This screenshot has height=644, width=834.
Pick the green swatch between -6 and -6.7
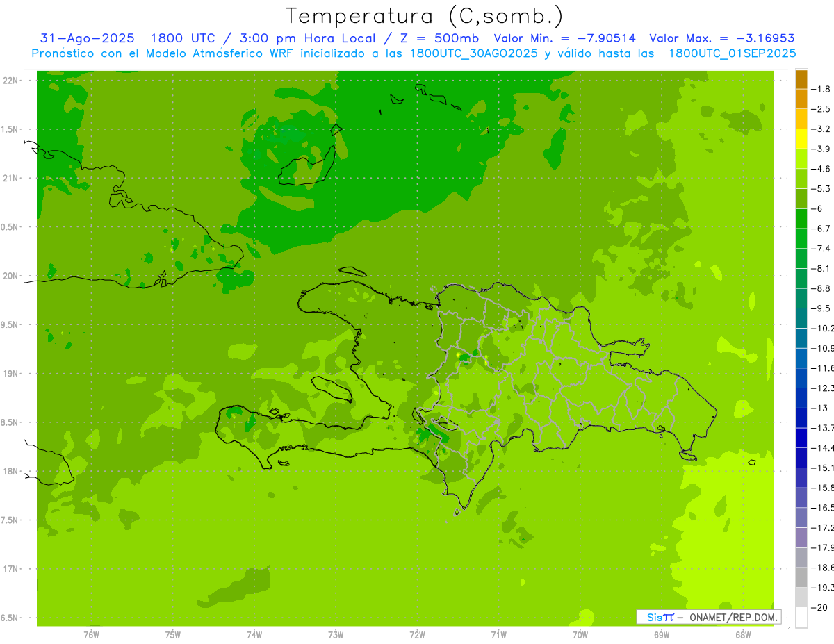(x=801, y=219)
